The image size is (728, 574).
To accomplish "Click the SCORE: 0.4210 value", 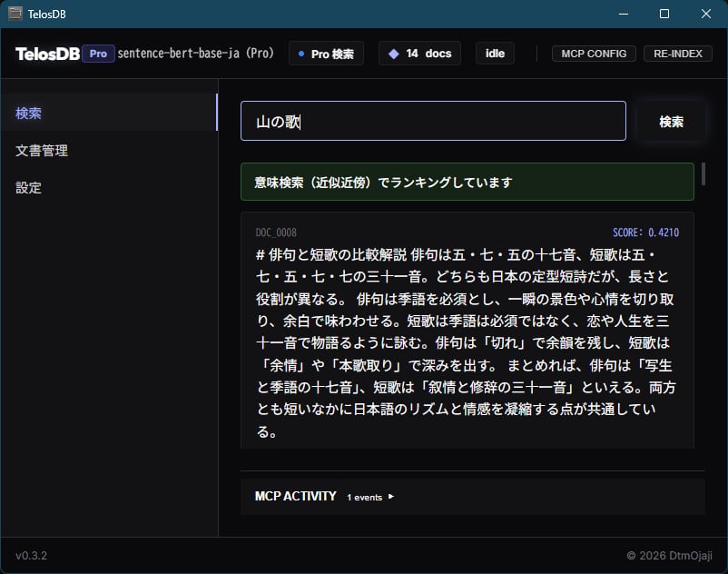I will 645,233.
